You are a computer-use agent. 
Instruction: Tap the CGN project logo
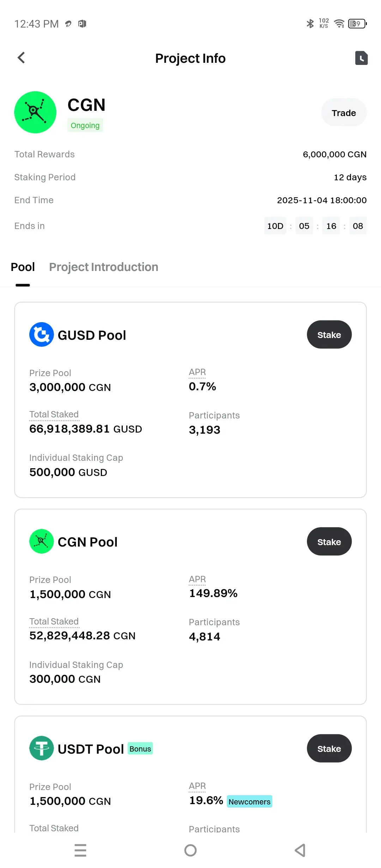coord(35,112)
